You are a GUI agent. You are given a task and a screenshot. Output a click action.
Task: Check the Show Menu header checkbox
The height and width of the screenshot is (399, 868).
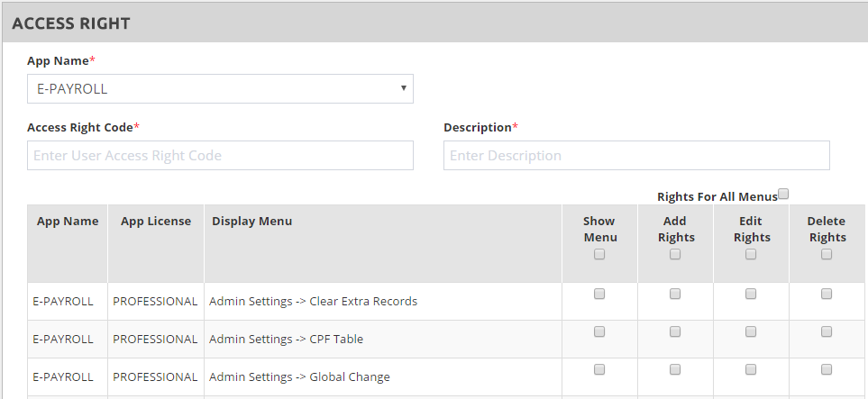[x=599, y=255]
